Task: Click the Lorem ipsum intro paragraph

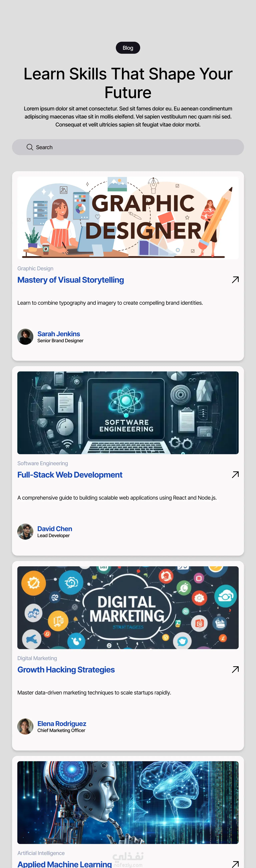Action: 128,117
